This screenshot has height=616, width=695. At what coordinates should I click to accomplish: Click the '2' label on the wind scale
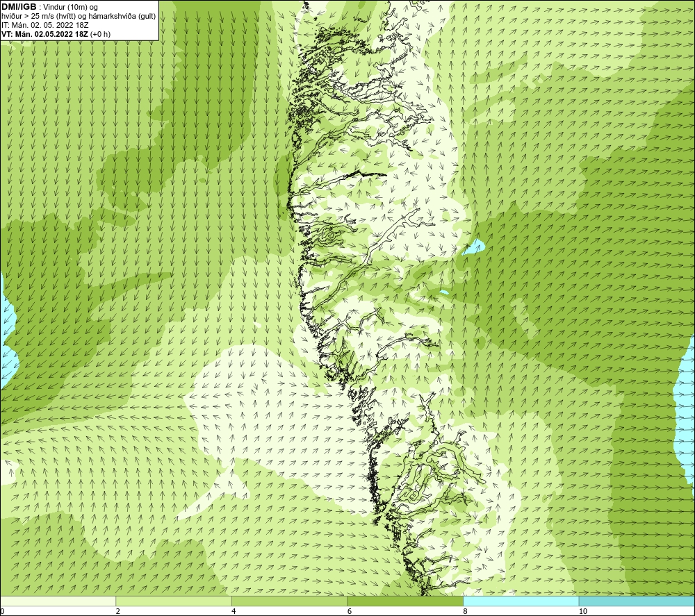pos(118,612)
